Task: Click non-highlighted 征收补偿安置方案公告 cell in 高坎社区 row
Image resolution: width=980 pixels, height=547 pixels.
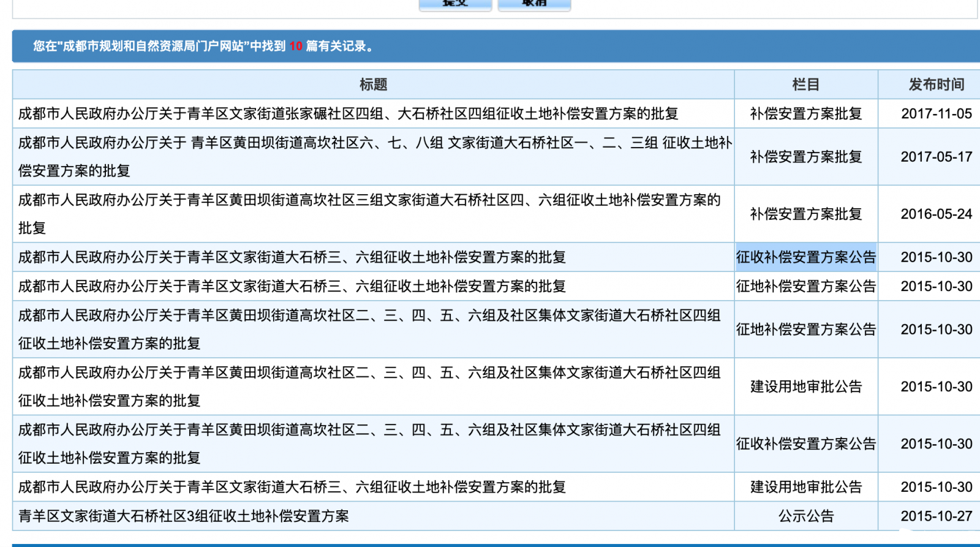Action: (806, 443)
